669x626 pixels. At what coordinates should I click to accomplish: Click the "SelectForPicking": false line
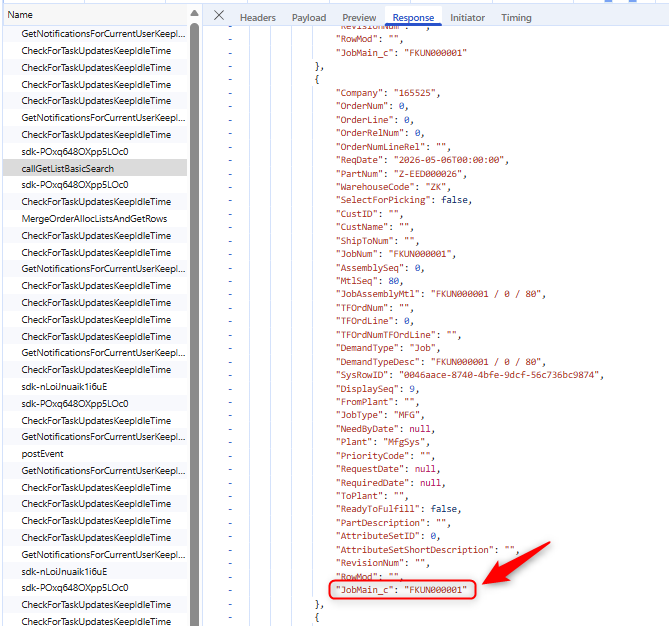point(404,200)
